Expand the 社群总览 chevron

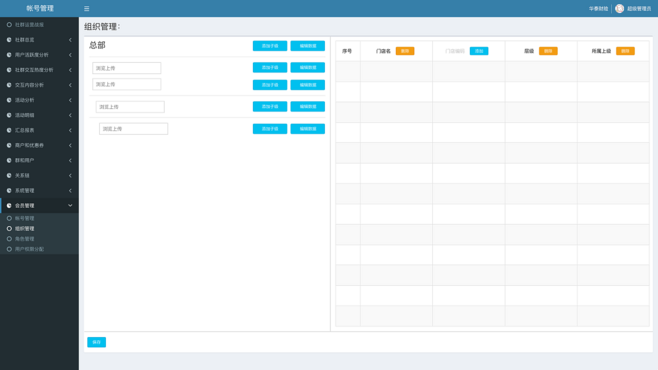pos(70,40)
